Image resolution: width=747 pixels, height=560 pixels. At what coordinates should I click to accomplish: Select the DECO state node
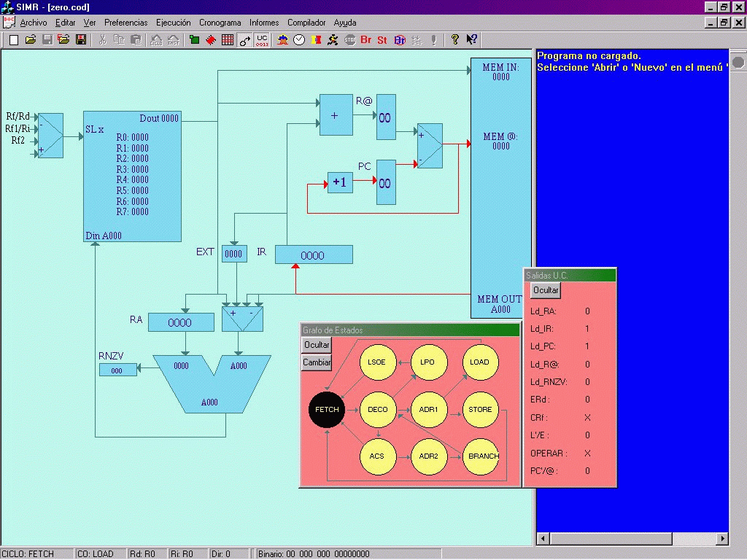click(x=378, y=409)
